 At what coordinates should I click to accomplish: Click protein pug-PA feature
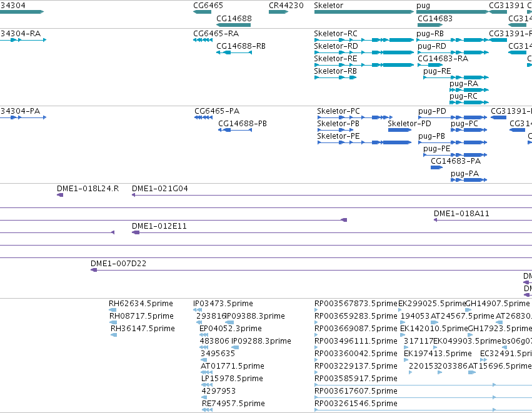[469, 180]
